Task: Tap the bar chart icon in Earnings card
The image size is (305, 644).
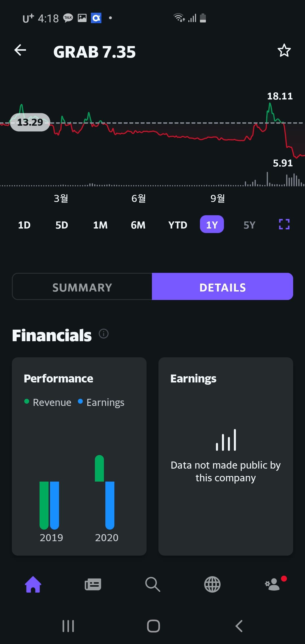Action: [x=226, y=440]
